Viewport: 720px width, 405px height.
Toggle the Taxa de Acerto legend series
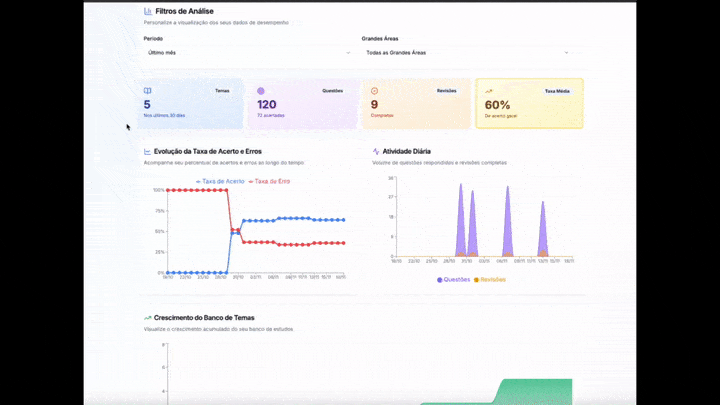click(x=219, y=181)
